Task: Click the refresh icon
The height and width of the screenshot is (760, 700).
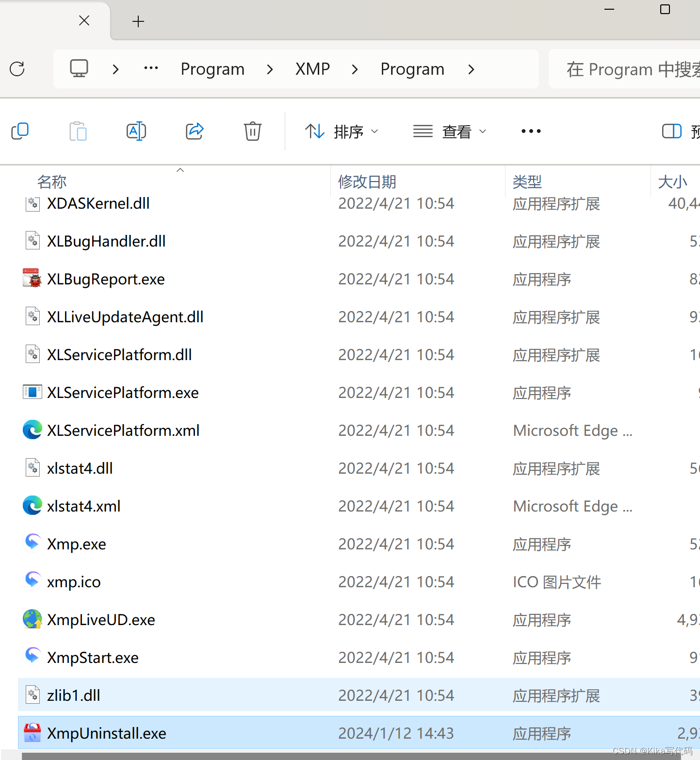Action: point(17,69)
